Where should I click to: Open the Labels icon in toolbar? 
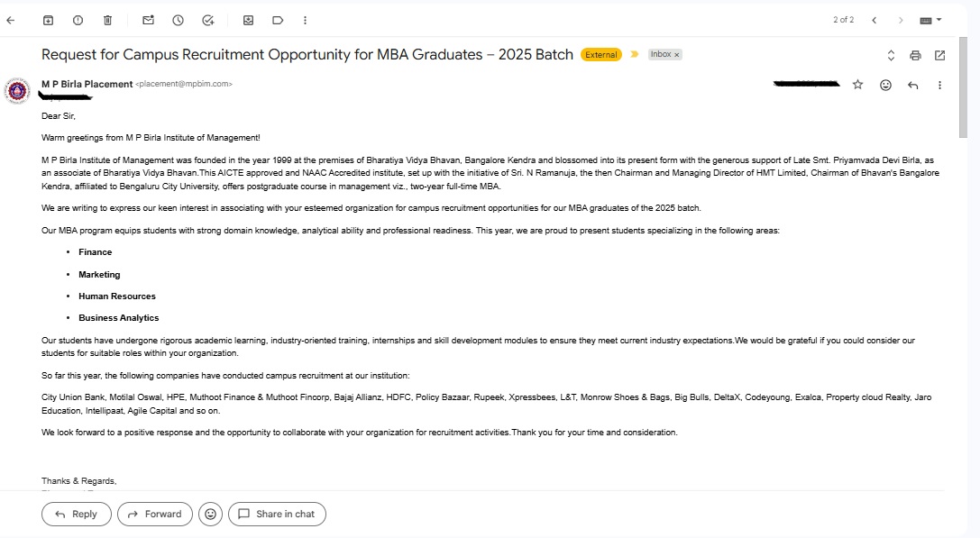click(x=278, y=21)
